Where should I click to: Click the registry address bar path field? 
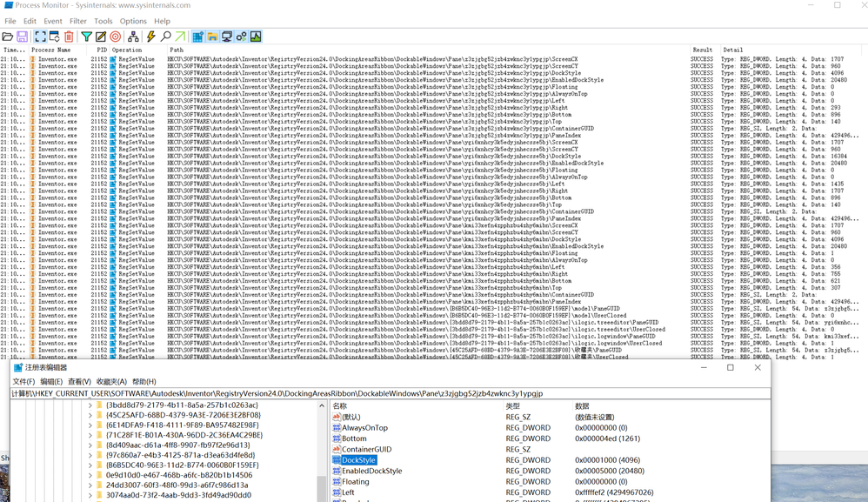click(x=391, y=393)
